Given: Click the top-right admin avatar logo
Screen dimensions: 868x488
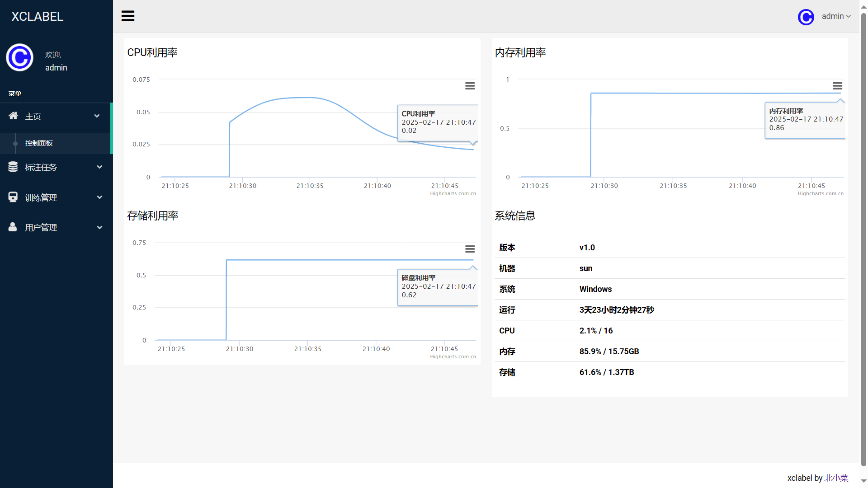Looking at the screenshot, I should click(x=806, y=17).
